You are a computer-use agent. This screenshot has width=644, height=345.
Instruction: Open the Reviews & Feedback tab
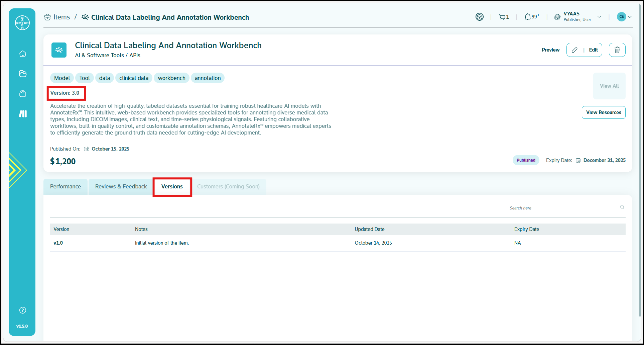click(x=121, y=187)
